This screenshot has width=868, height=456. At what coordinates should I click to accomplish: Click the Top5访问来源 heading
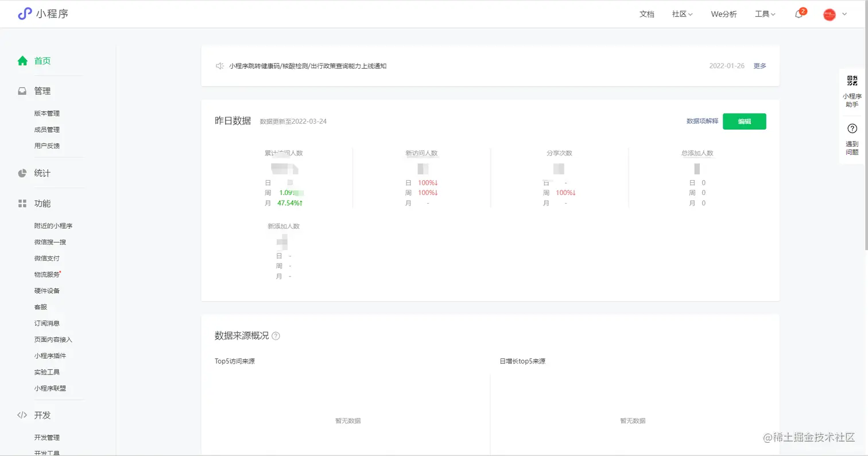pos(235,361)
